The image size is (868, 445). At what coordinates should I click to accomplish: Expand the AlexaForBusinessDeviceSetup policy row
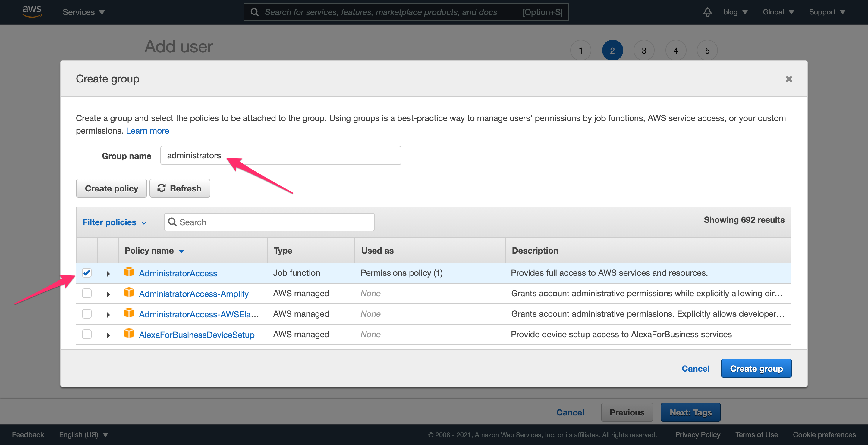[x=108, y=335]
